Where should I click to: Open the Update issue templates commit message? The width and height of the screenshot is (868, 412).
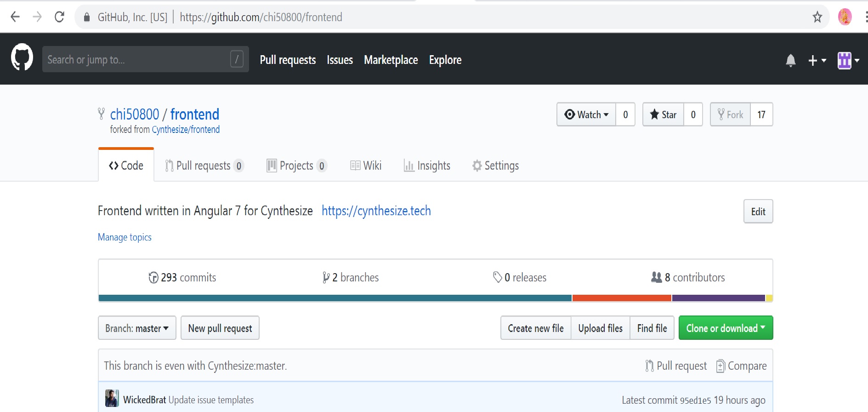coord(211,400)
